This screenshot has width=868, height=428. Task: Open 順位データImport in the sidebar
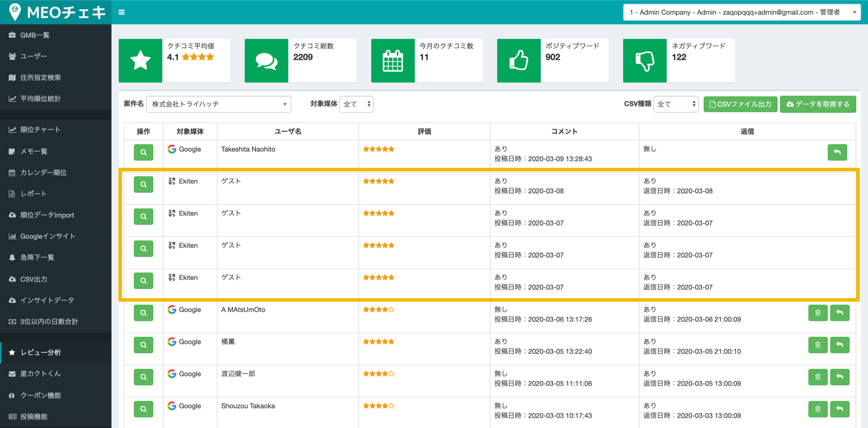[x=56, y=215]
